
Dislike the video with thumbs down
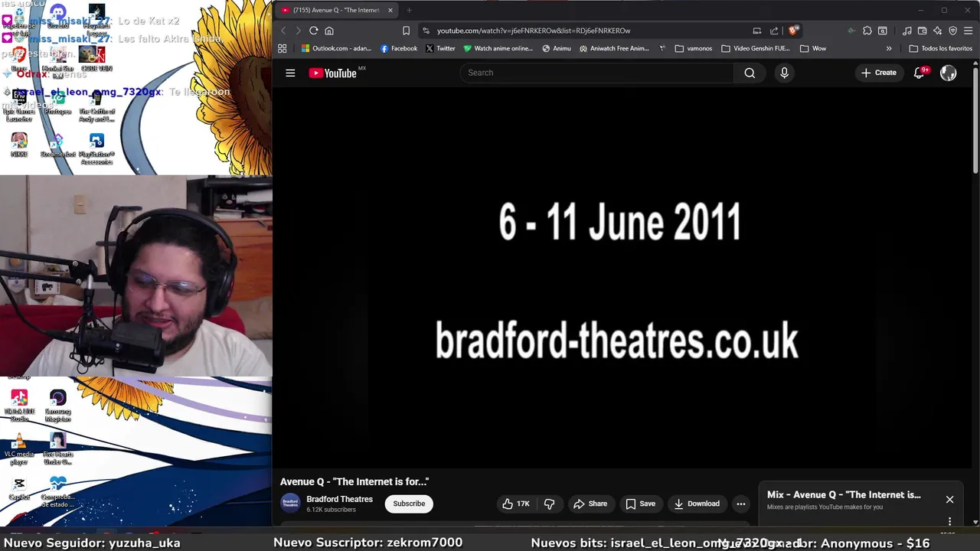pyautogui.click(x=549, y=504)
